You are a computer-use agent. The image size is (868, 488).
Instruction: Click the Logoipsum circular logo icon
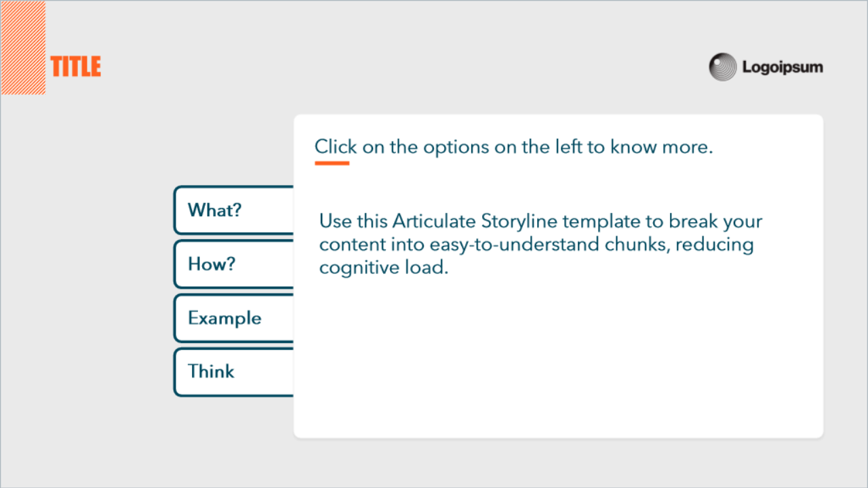pos(723,67)
